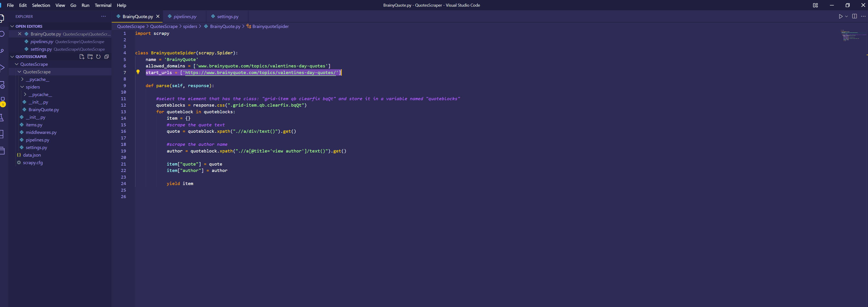
Task: Open middlewares.py in the file tree
Action: click(41, 132)
